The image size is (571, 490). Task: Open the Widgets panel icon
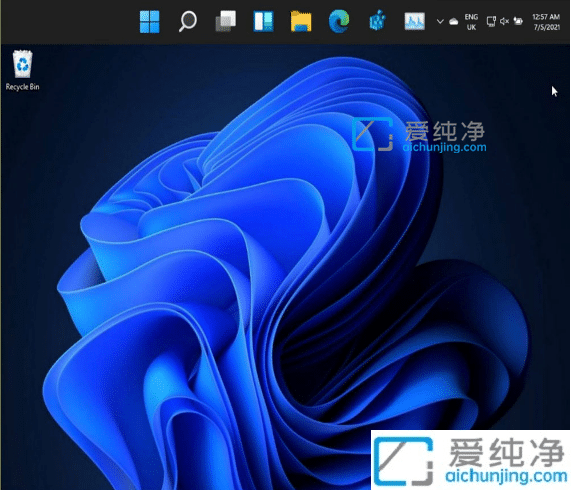point(263,21)
